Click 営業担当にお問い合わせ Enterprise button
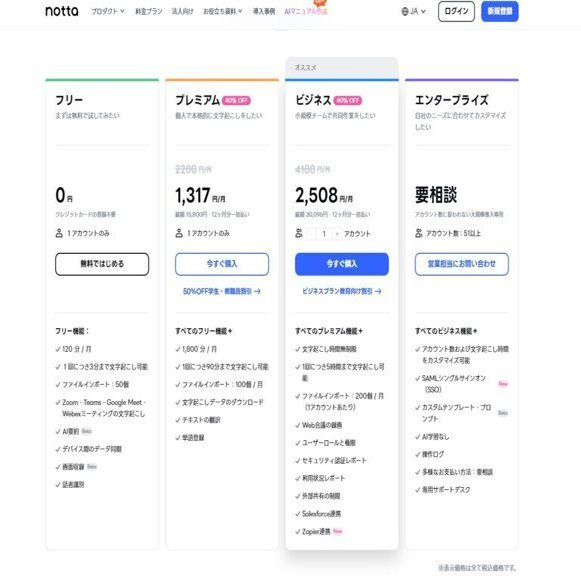 pos(462,264)
